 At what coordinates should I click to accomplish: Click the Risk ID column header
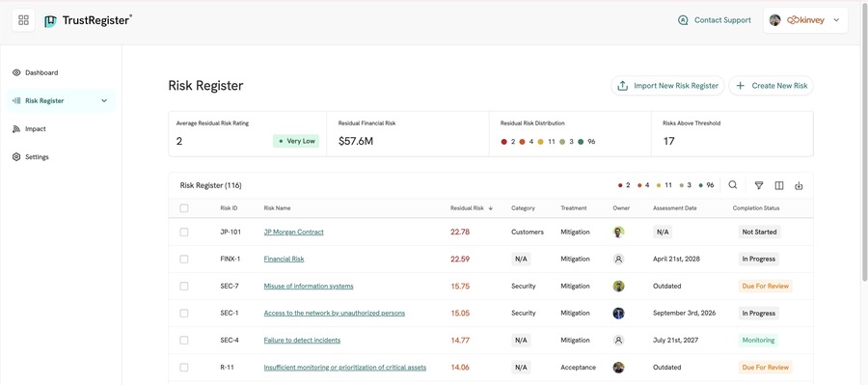[x=229, y=208]
